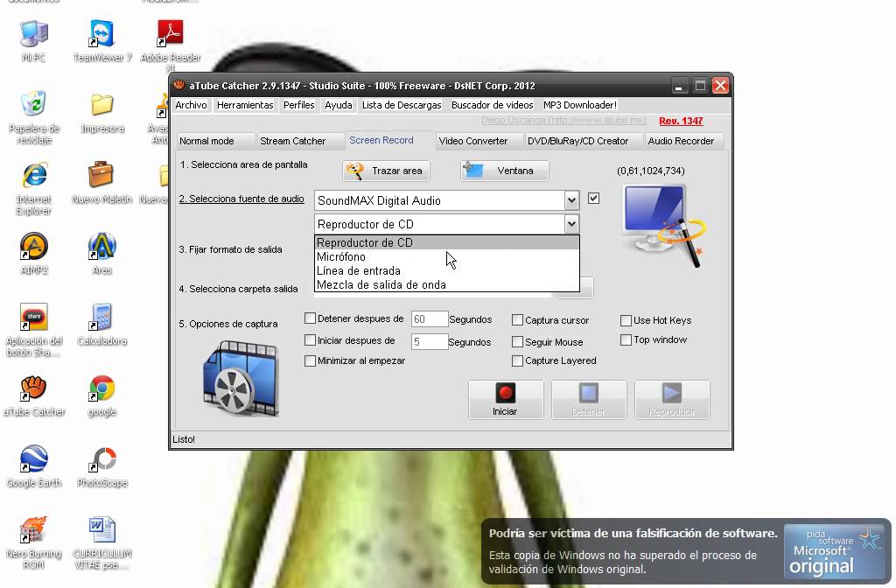896x588 pixels.
Task: Launch TeamViewer 7 from desktop
Action: 101,40
